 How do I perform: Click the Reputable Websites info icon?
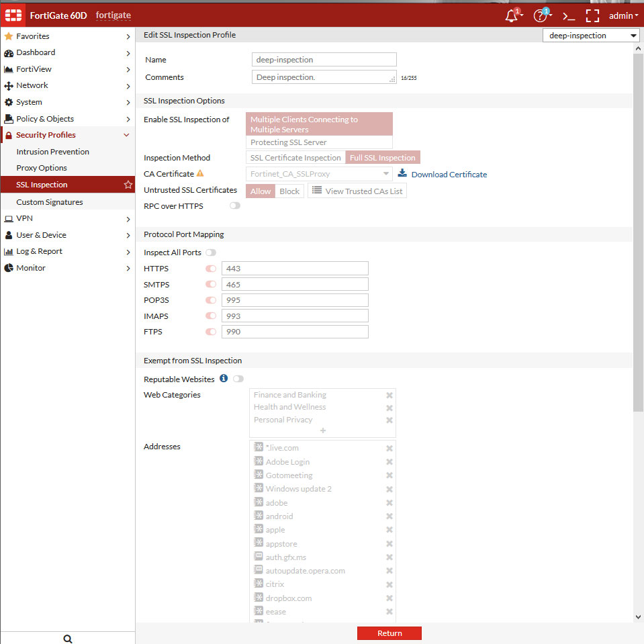point(224,378)
